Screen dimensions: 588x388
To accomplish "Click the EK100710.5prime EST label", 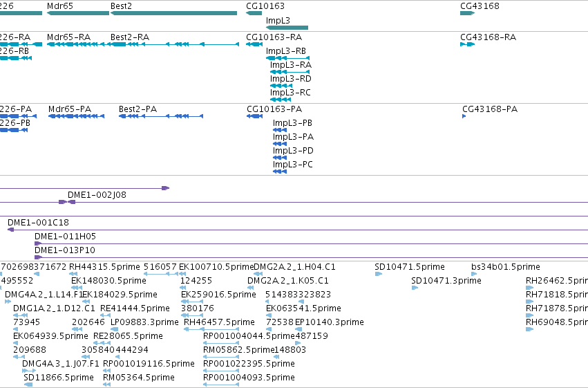I will pyautogui.click(x=216, y=267).
